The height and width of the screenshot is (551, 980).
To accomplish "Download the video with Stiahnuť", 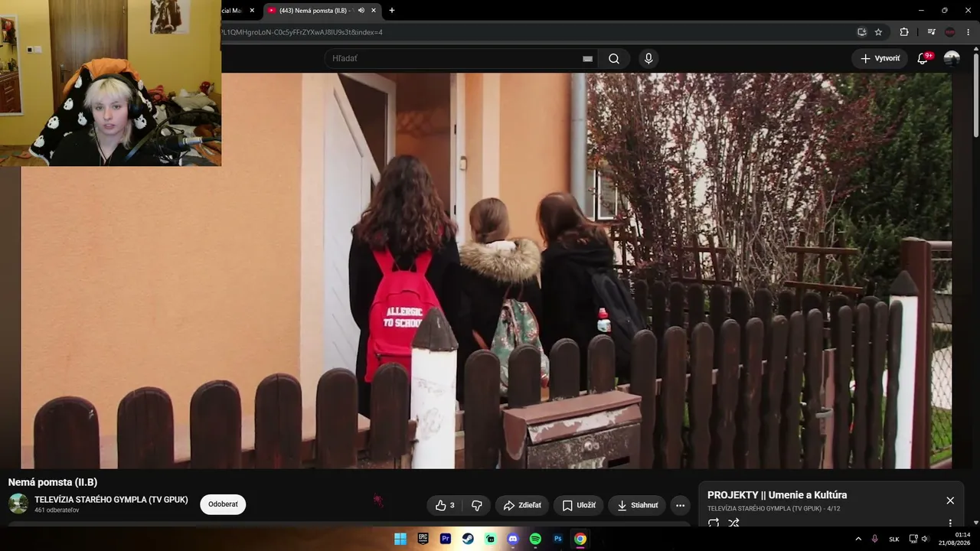I will [638, 505].
